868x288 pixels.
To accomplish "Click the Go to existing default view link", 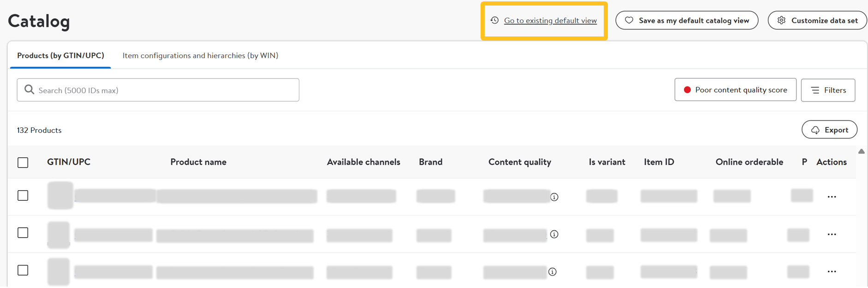I will pyautogui.click(x=550, y=21).
